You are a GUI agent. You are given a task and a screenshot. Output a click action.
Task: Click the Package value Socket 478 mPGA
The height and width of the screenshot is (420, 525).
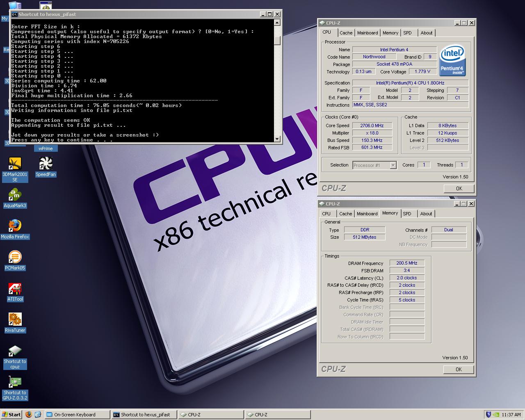394,64
